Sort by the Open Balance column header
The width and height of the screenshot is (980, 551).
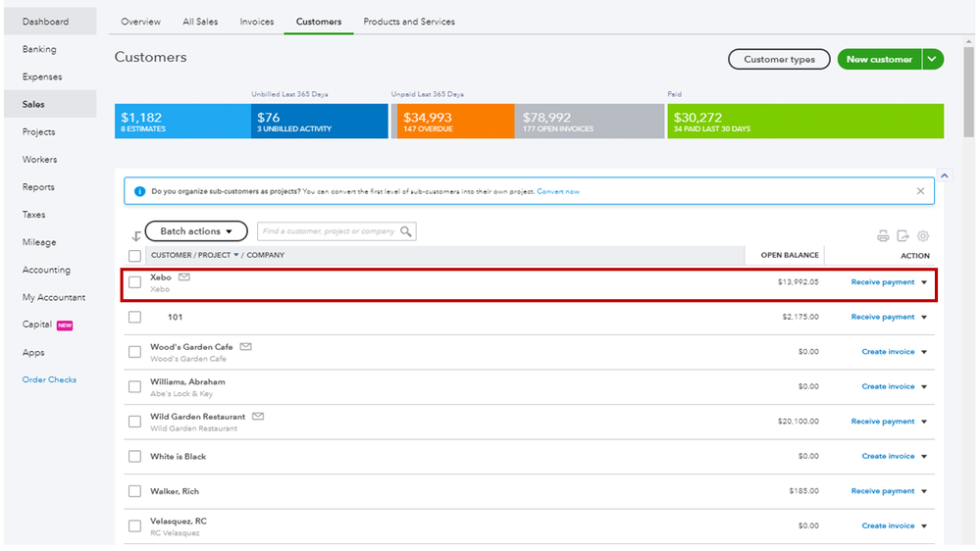tap(790, 255)
